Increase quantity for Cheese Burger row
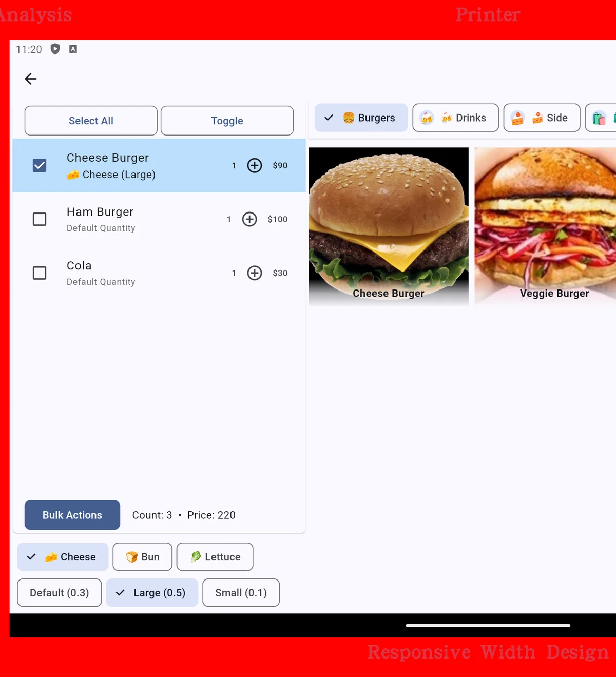The width and height of the screenshot is (616, 677). pyautogui.click(x=255, y=165)
